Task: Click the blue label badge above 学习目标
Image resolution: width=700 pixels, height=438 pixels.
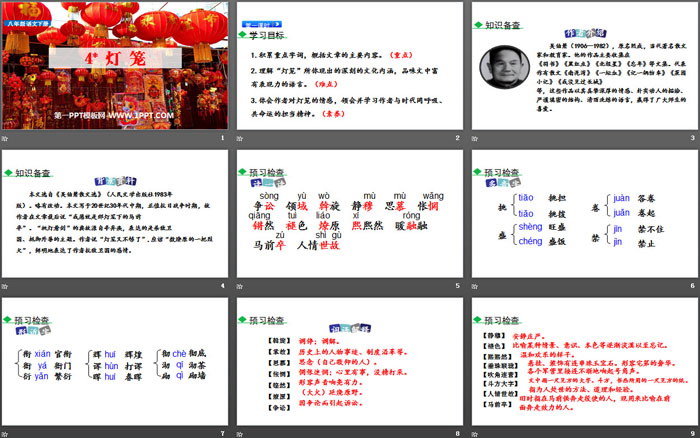Action: click(x=262, y=24)
